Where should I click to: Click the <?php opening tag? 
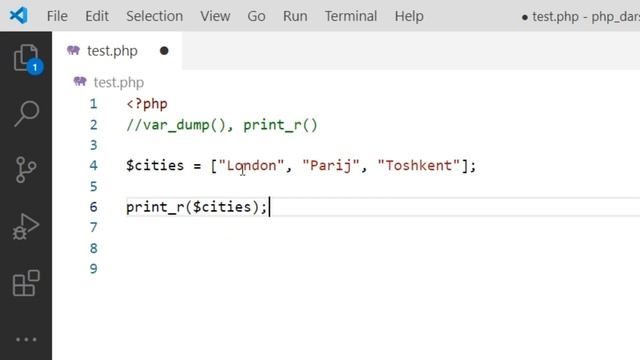(147, 104)
